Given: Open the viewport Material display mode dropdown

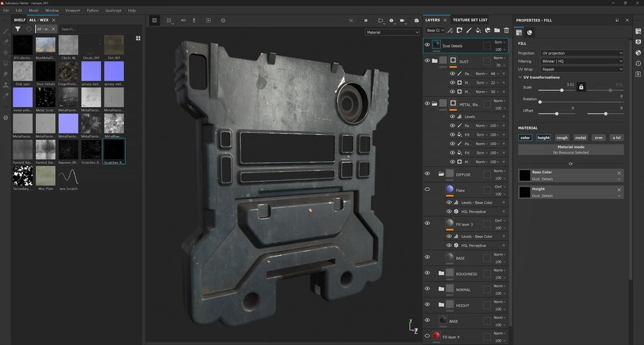Looking at the screenshot, I should 392,33.
